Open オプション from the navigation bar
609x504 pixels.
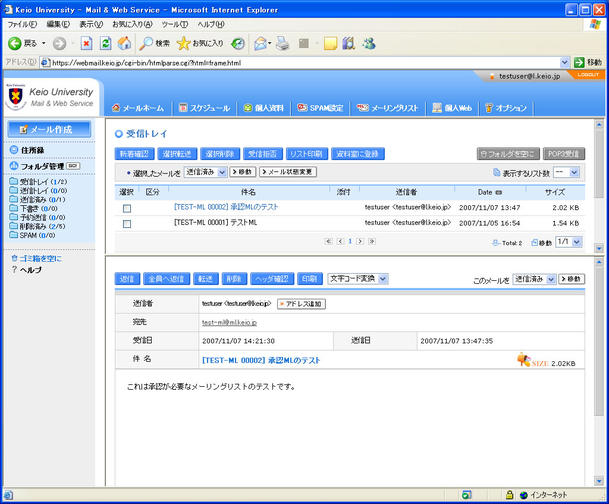click(x=505, y=107)
